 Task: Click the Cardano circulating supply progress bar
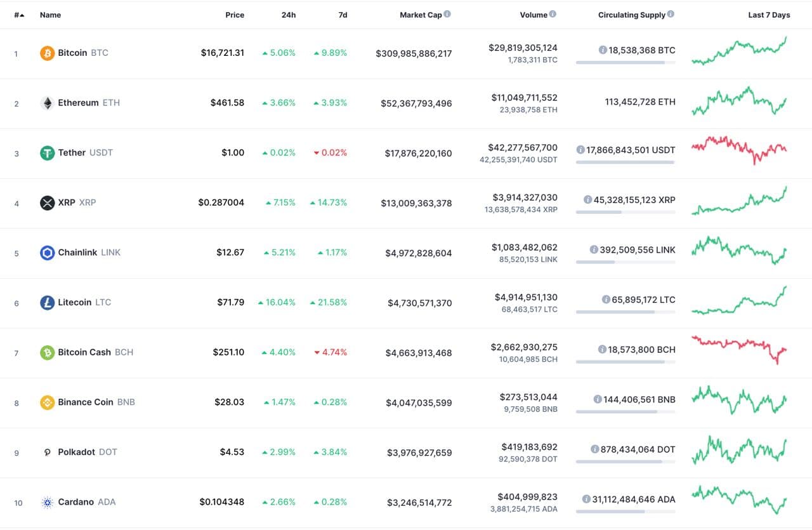point(625,512)
